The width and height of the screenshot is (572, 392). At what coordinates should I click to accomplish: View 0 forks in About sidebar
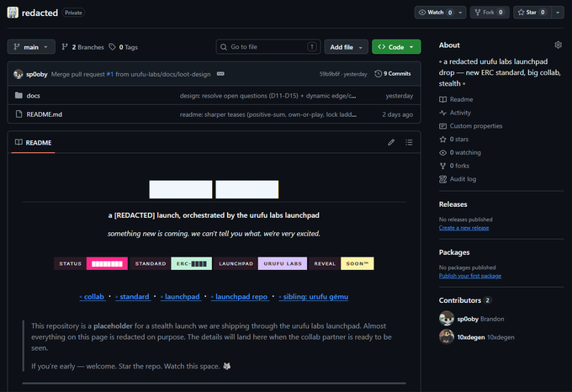pyautogui.click(x=454, y=166)
